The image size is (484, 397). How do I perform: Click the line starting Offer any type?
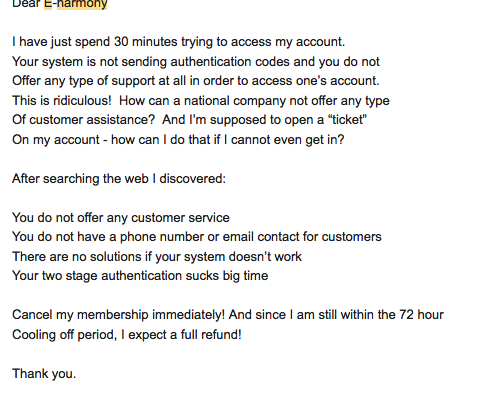click(196, 81)
